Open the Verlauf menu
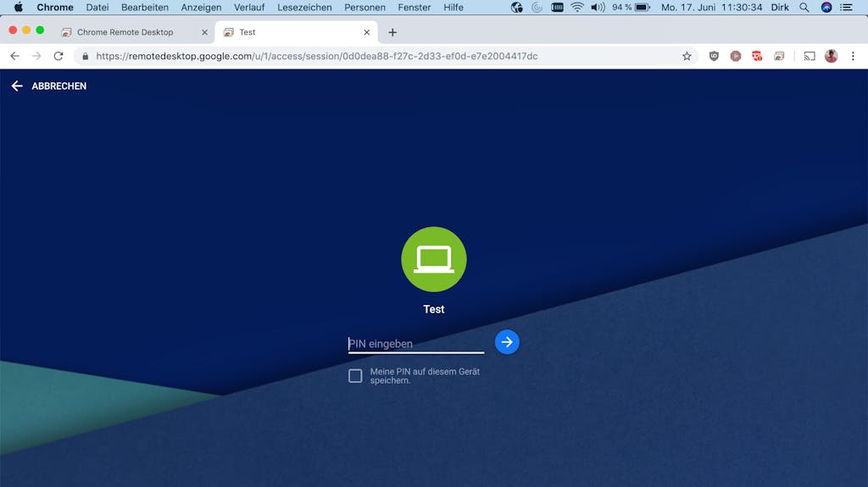This screenshot has width=868, height=487. tap(249, 7)
